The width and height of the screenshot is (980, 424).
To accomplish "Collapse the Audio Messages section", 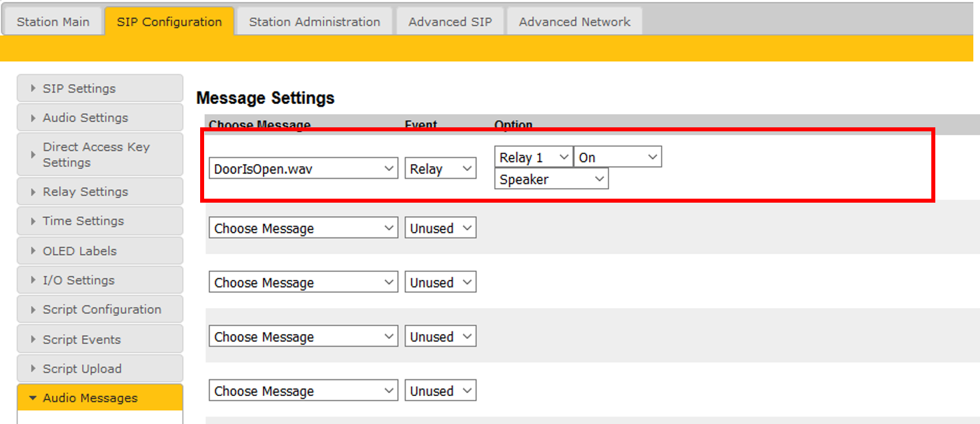I will (x=99, y=398).
